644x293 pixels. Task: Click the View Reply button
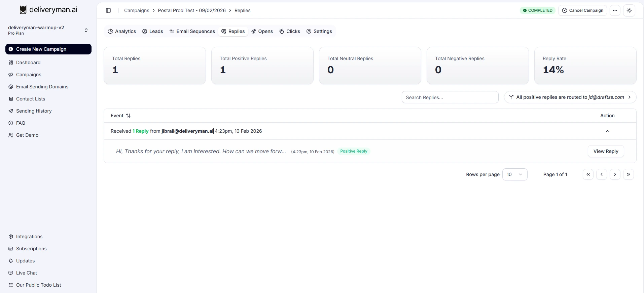605,151
